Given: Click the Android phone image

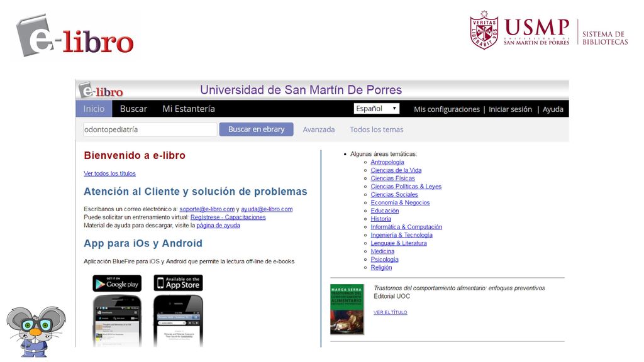Looking at the screenshot, I should tap(117, 321).
